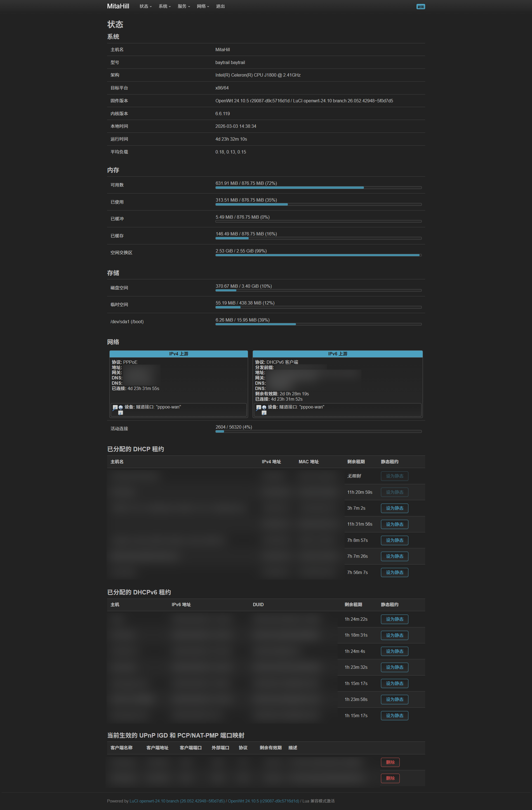
Task: Open the OpenWrt 24.10.5 footer link
Action: coord(263,801)
